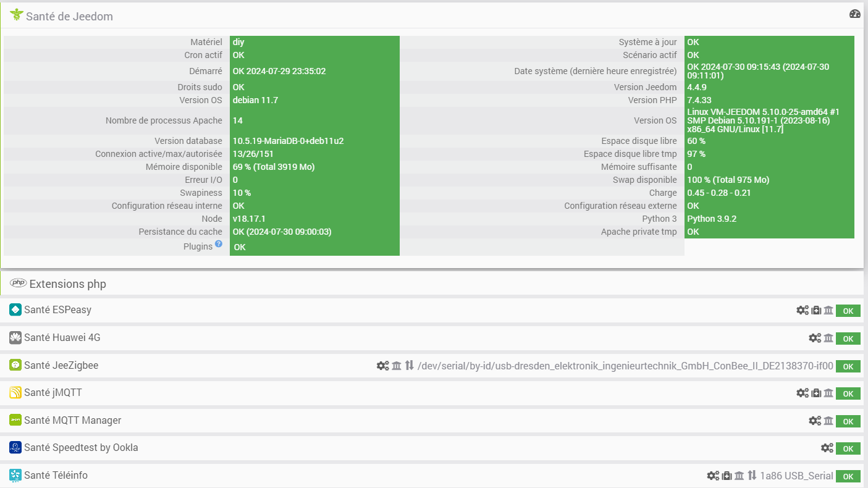
Task: Click the building icon in the Santé jMQTT row
Action: coord(828,393)
